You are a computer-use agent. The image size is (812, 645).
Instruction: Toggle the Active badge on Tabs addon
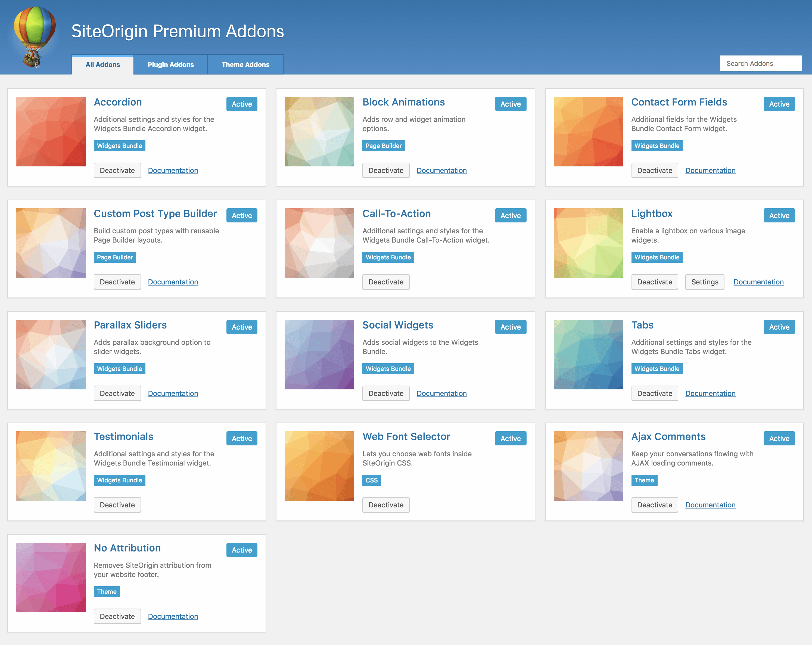pos(779,327)
